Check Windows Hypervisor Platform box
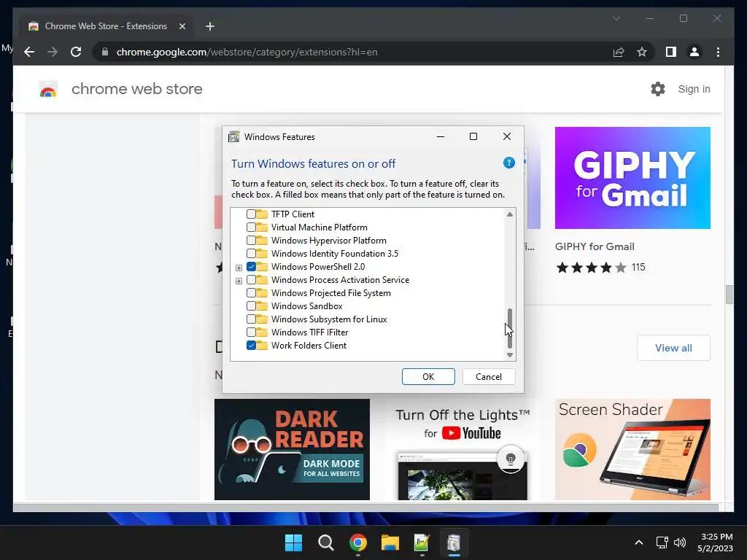Image resolution: width=747 pixels, height=560 pixels. point(251,240)
